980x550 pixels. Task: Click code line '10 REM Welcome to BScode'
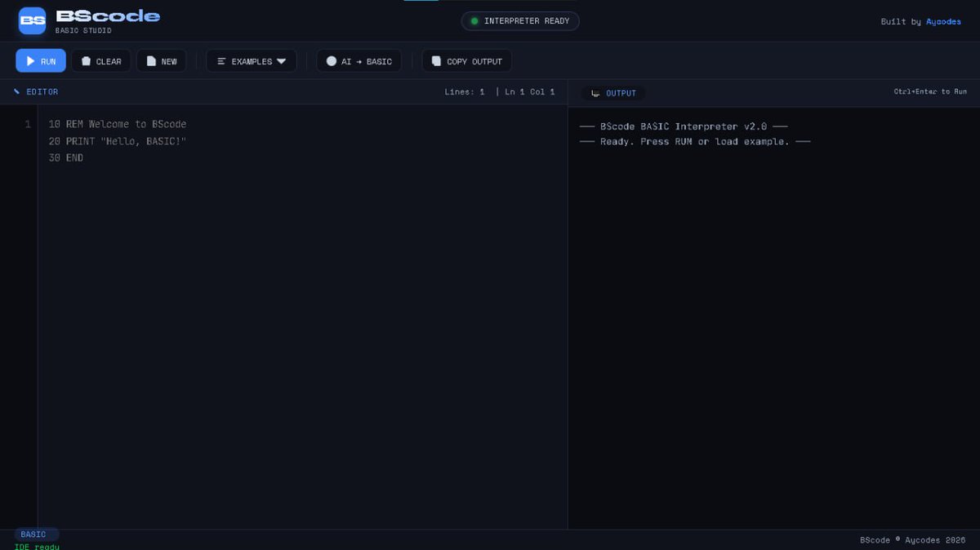tap(118, 124)
